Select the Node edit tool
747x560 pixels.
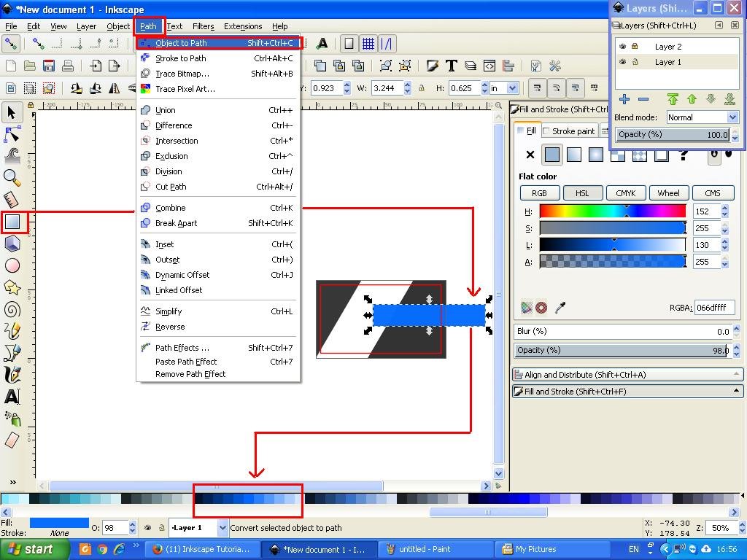coord(12,135)
